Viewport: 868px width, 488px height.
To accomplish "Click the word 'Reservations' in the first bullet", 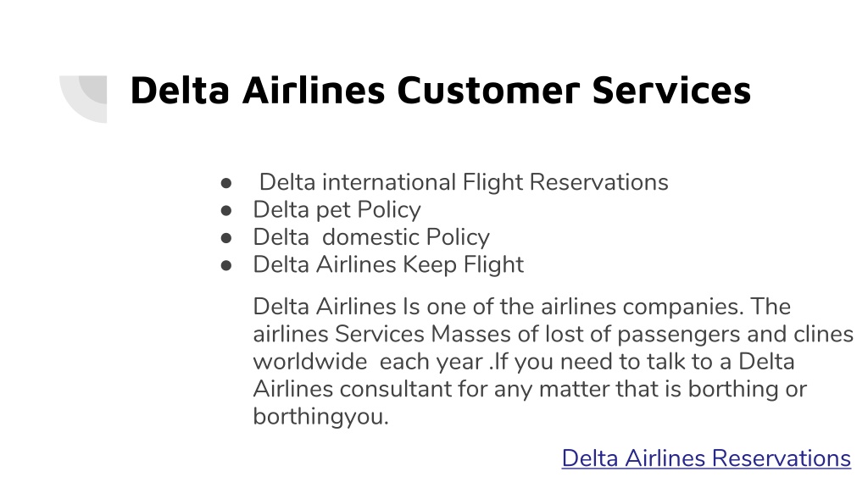I will tap(599, 183).
